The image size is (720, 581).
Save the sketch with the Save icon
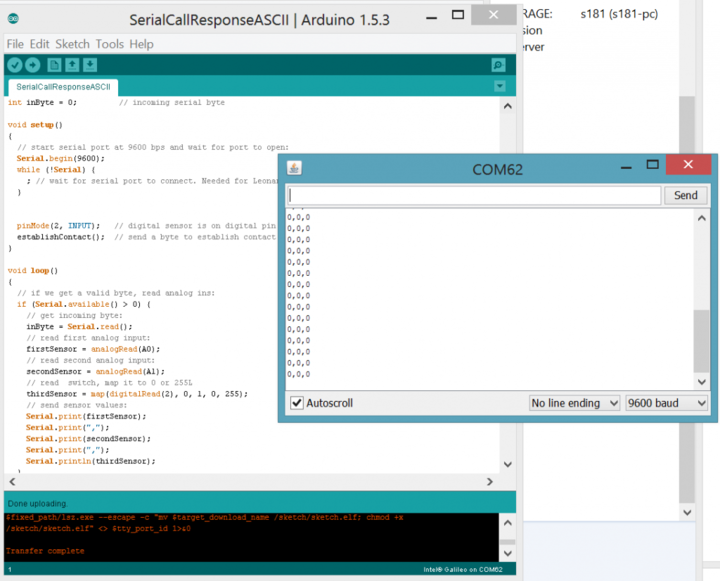(x=90, y=65)
